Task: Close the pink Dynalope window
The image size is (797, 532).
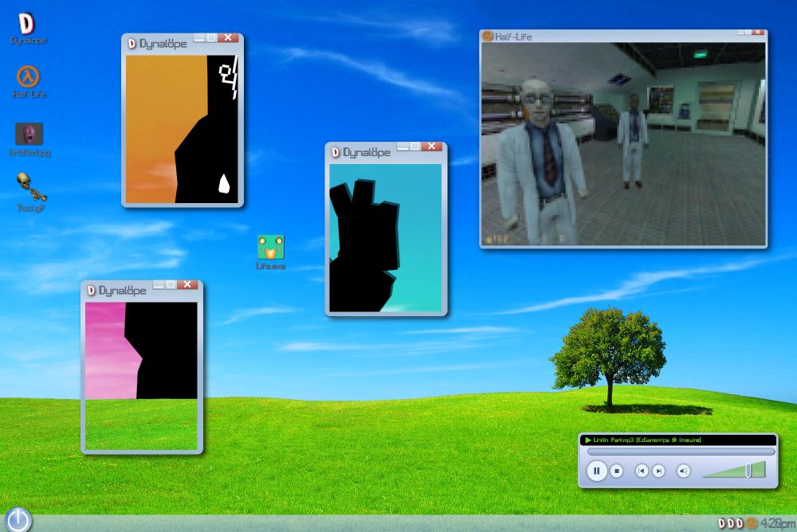Action: point(187,284)
